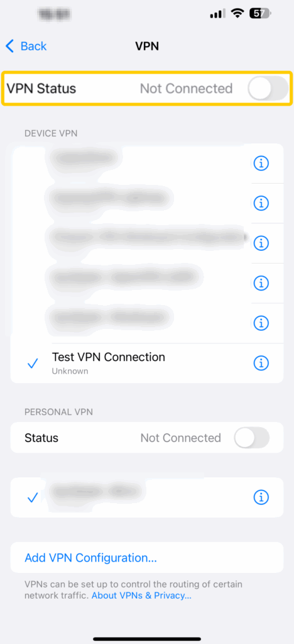Open info for the fifth Device VPN entry
This screenshot has width=294, height=644.
(261, 323)
